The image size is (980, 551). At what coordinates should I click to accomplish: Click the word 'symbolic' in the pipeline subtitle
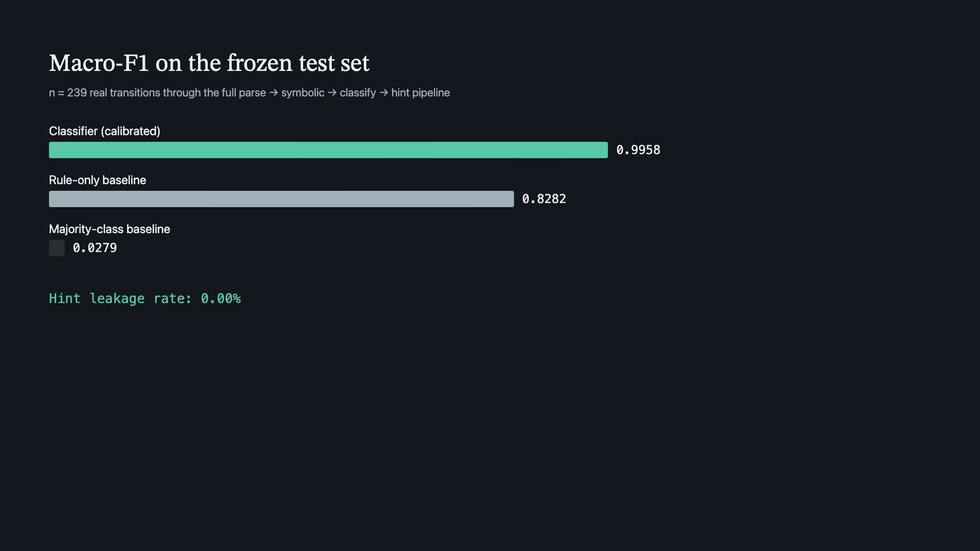[x=303, y=93]
